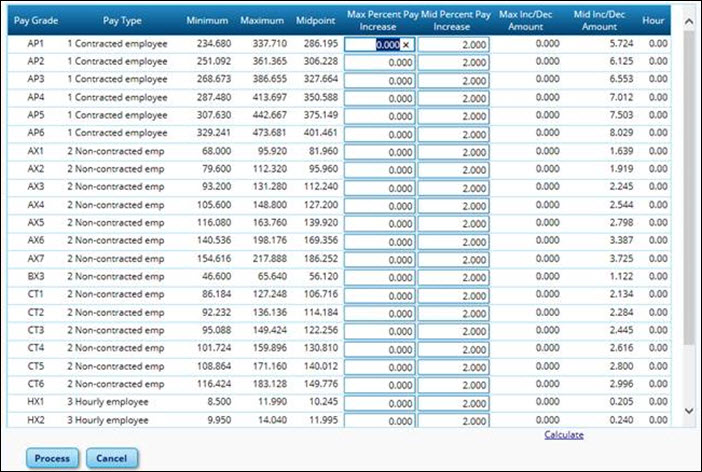The image size is (702, 472).
Task: Focus AX7 Mid Percent Pay Increase field
Action: [454, 260]
